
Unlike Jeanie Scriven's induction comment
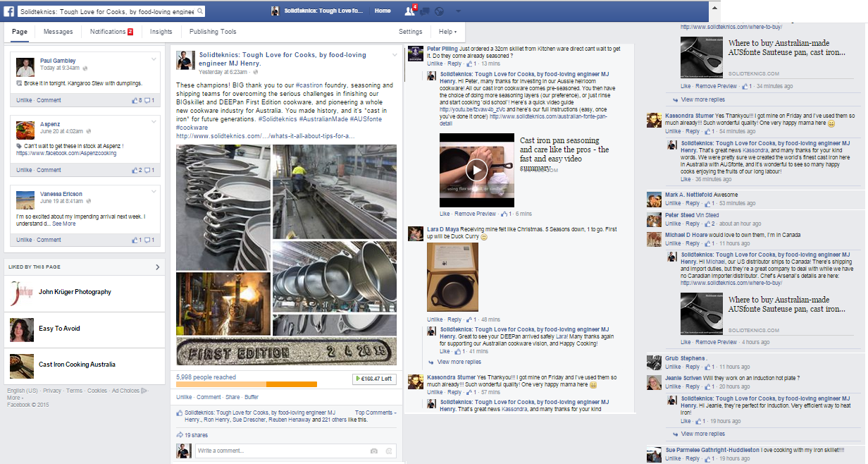tap(673, 387)
